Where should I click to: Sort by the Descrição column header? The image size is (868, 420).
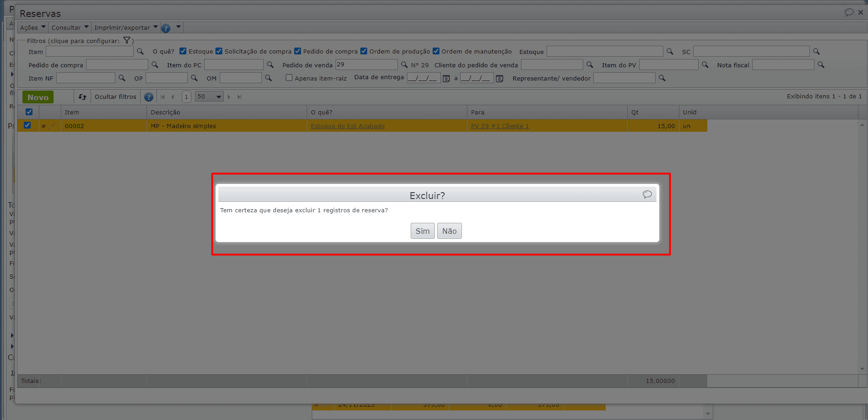point(227,112)
